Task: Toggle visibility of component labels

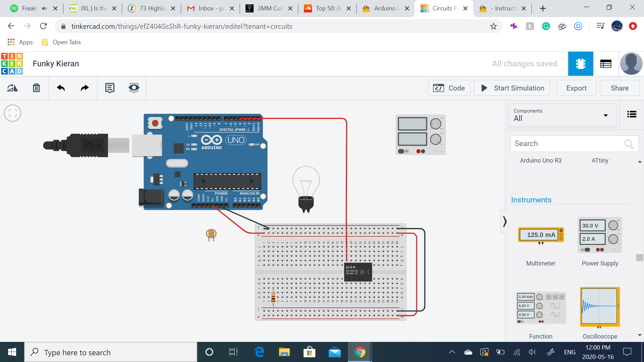Action: [x=133, y=88]
